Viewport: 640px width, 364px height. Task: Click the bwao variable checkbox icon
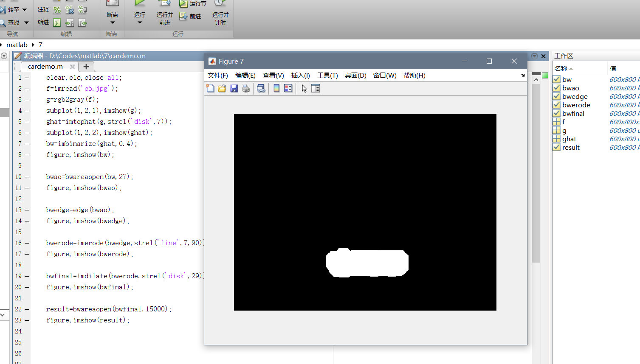(x=556, y=88)
